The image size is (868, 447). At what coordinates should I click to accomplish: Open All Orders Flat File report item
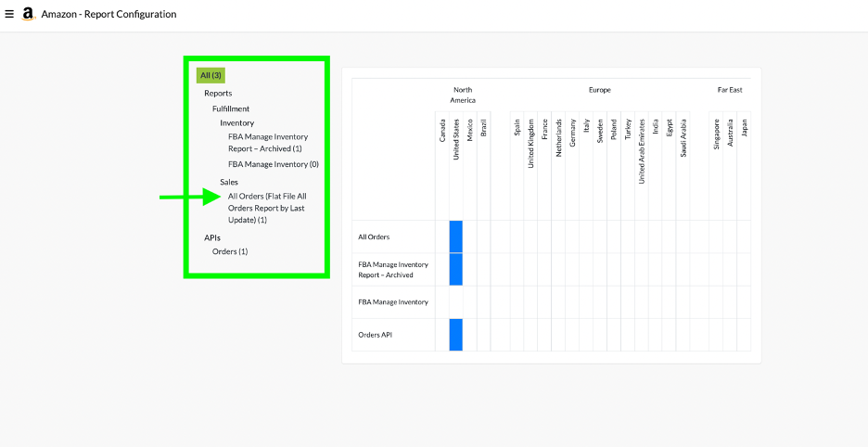tap(267, 209)
